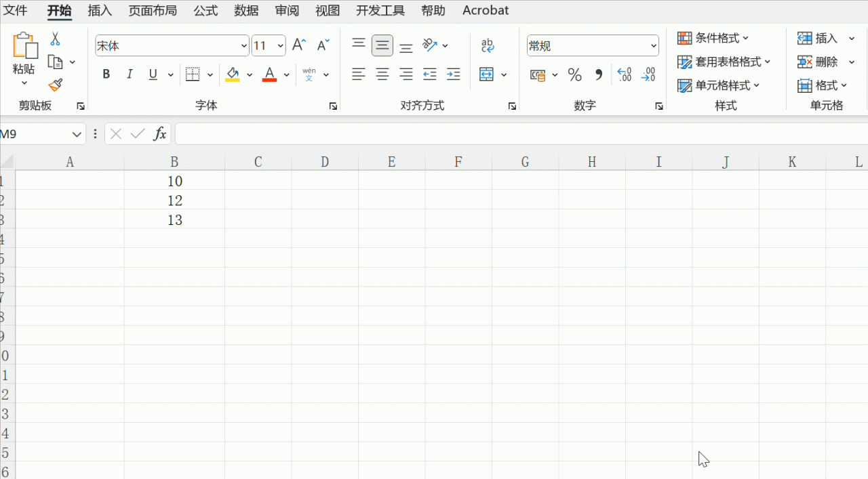Switch to the 插入 ribbon tab

[x=100, y=10]
